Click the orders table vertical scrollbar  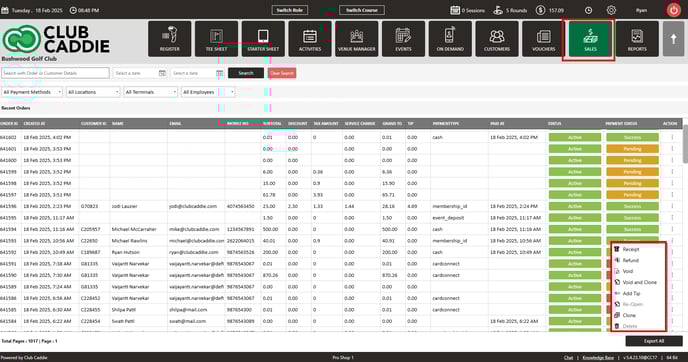[685, 144]
